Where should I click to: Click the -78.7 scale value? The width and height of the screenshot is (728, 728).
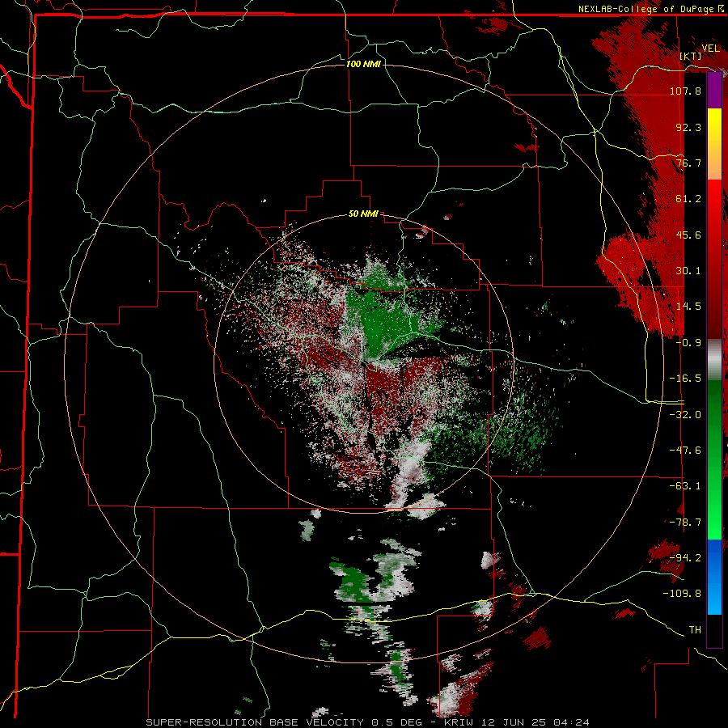tap(685, 523)
